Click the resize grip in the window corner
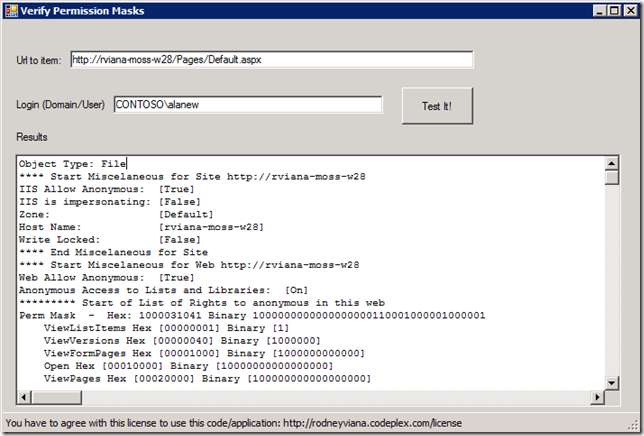Viewport: 644px width, 436px height. point(634,426)
